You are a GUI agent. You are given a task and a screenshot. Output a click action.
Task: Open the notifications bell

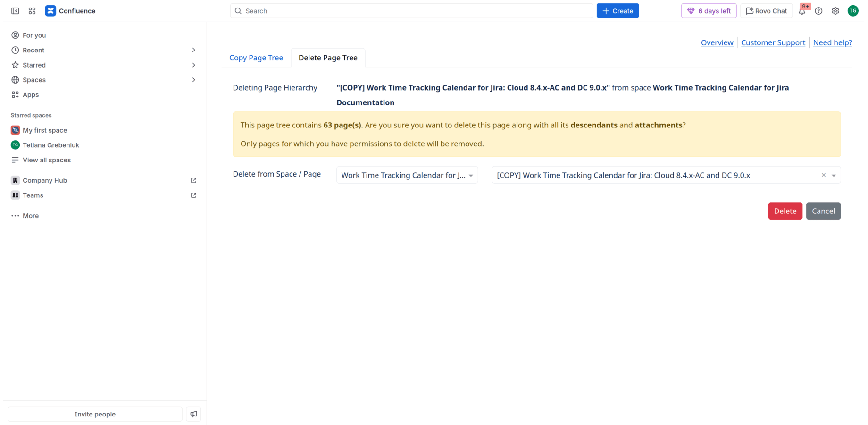802,11
